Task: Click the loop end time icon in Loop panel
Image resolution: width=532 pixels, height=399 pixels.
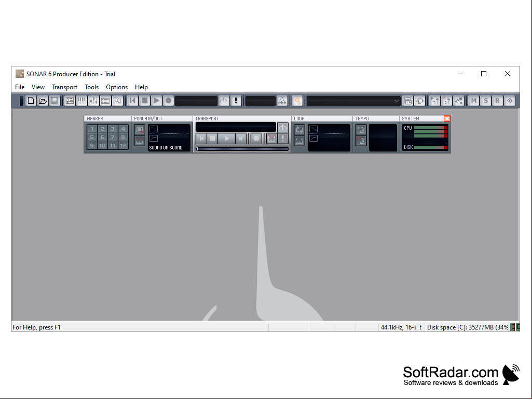Action: point(313,139)
